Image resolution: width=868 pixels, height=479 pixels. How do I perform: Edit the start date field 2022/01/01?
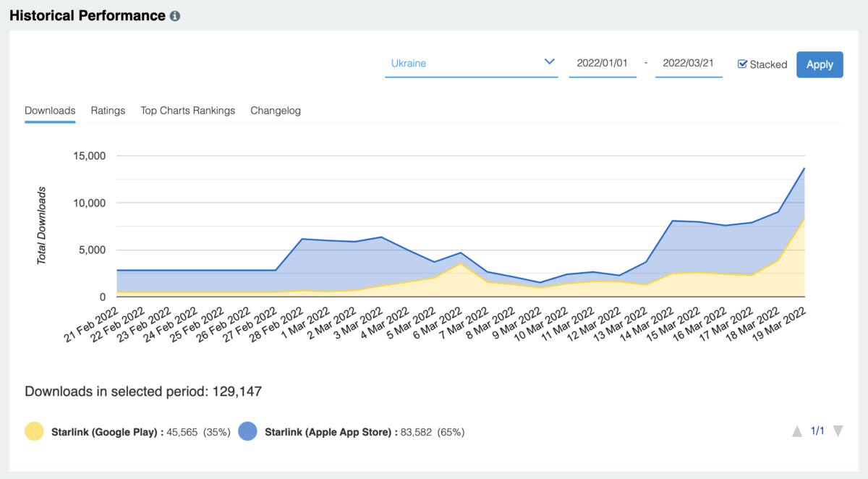(603, 64)
